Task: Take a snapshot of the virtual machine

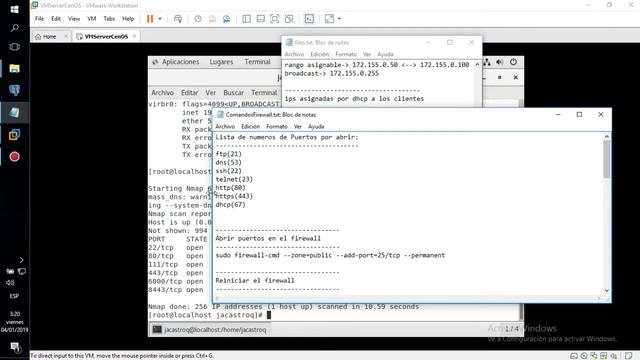Action: [198, 19]
